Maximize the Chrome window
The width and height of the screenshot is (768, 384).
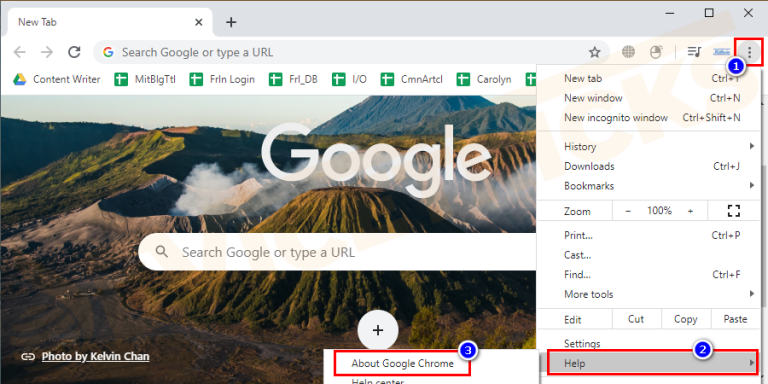pos(709,13)
